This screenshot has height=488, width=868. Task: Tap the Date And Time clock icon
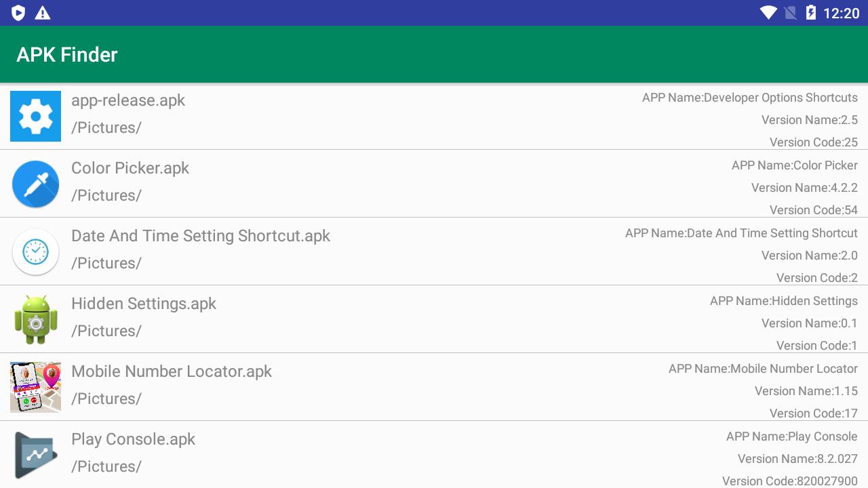(x=35, y=251)
